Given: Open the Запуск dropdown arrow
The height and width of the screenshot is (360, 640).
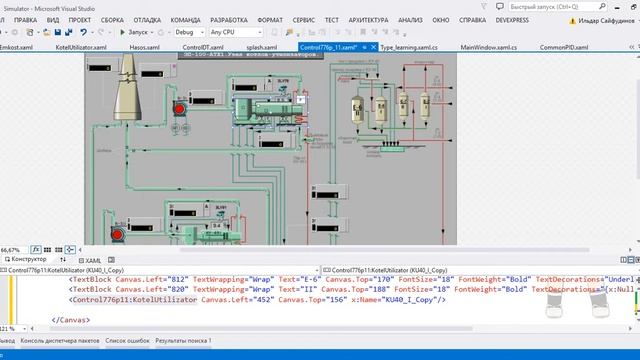Looking at the screenshot, I should coord(152,32).
